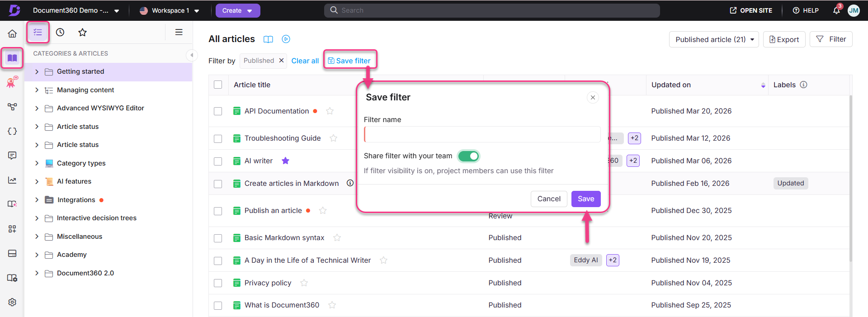The width and height of the screenshot is (868, 317).
Task: View Analytics via the chart icon
Action: click(x=12, y=180)
